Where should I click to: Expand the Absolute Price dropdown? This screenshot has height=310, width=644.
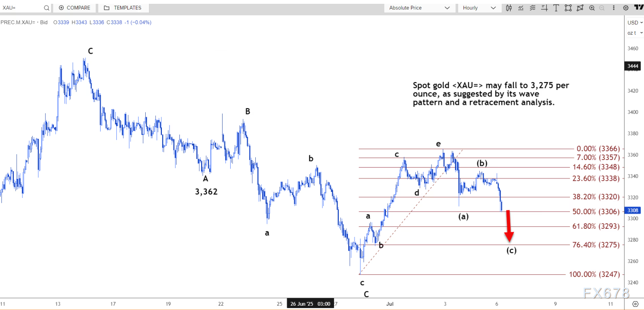pyautogui.click(x=419, y=8)
